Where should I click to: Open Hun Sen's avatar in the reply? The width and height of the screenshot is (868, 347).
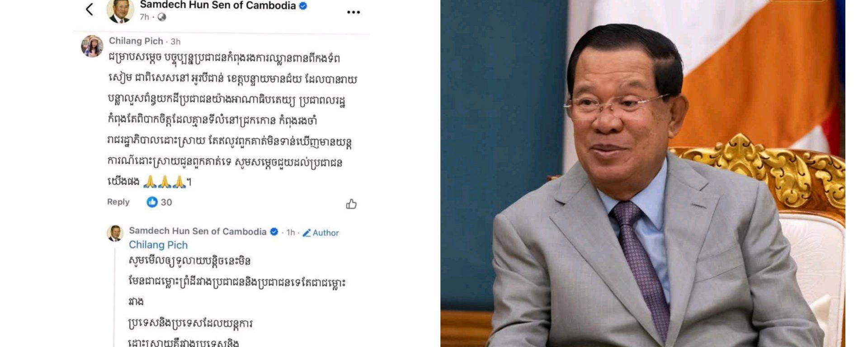[x=115, y=233]
